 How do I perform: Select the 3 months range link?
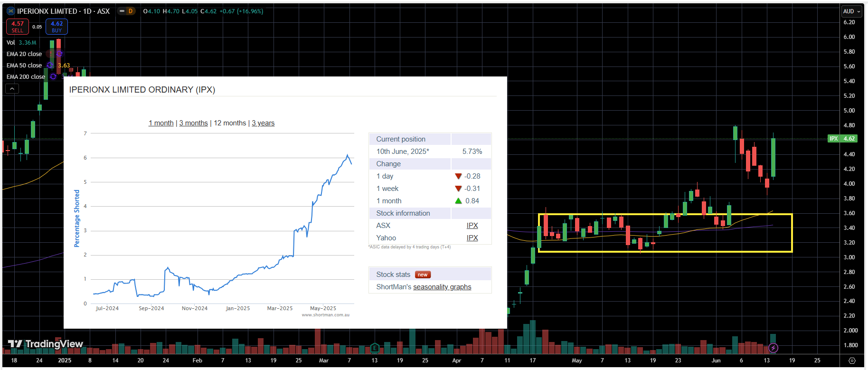(x=194, y=123)
